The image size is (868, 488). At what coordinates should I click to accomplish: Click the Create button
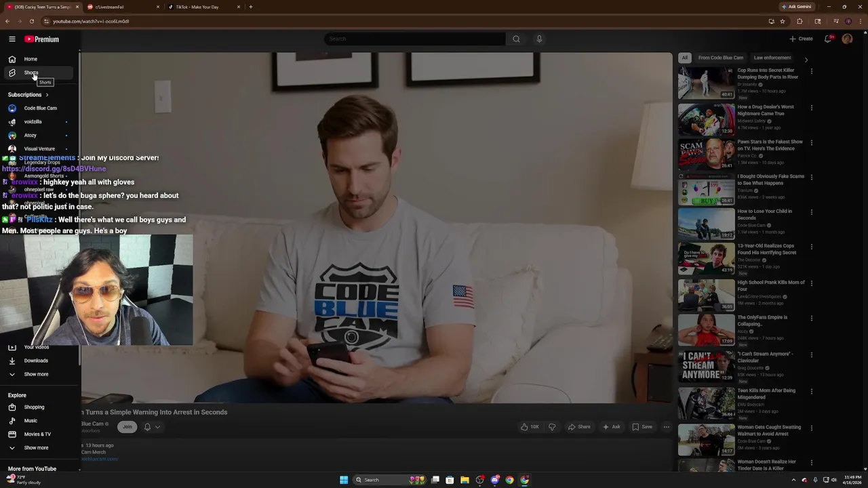[x=801, y=39]
